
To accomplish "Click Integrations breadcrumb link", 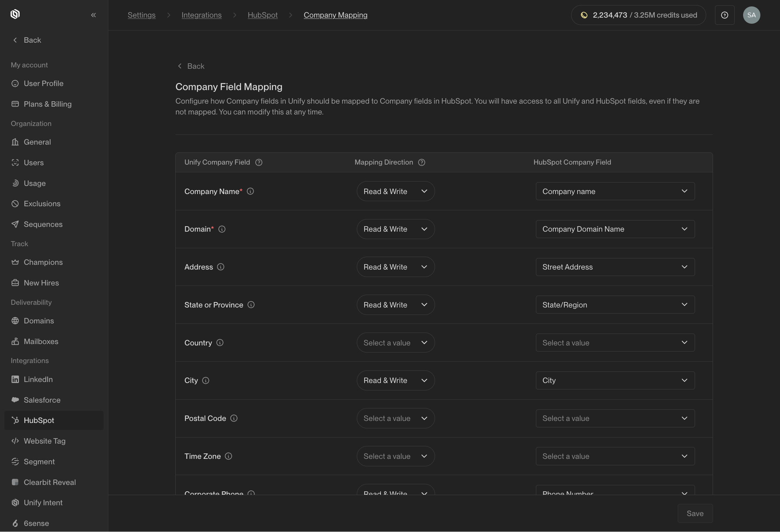I will pyautogui.click(x=201, y=15).
